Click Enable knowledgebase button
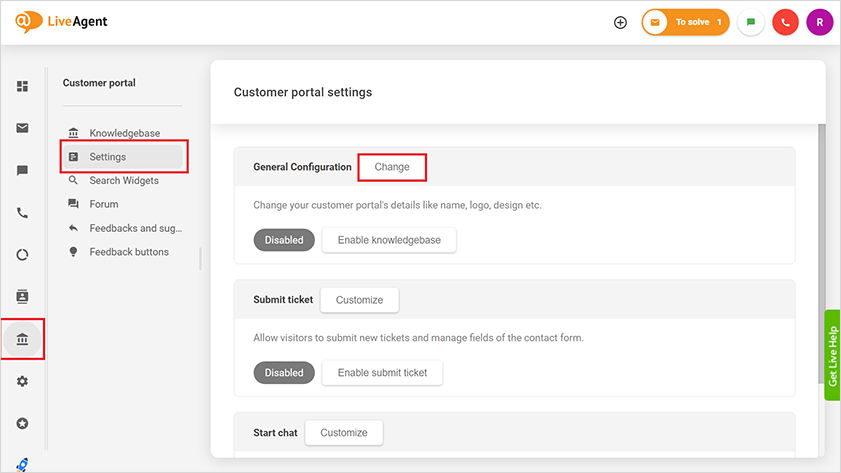This screenshot has width=841, height=473. click(389, 240)
